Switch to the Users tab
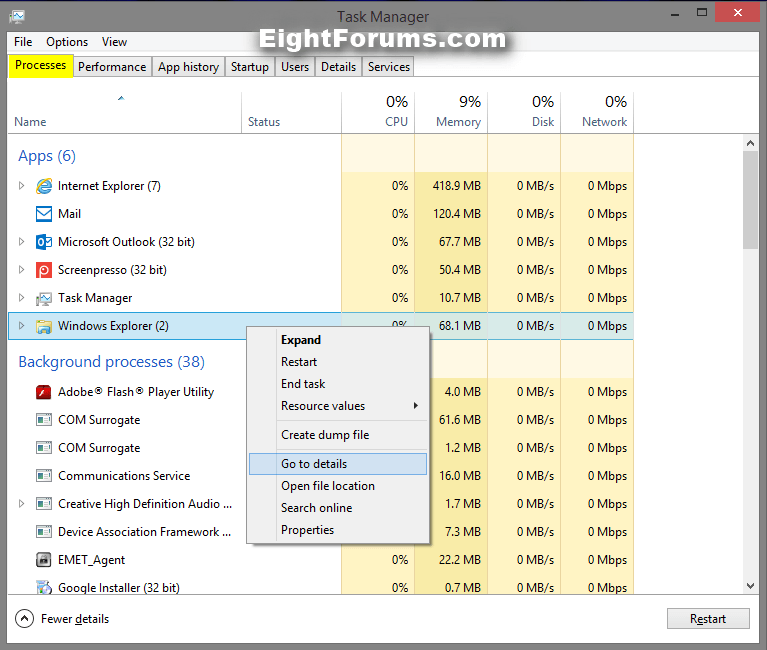The image size is (767, 650). (x=295, y=67)
